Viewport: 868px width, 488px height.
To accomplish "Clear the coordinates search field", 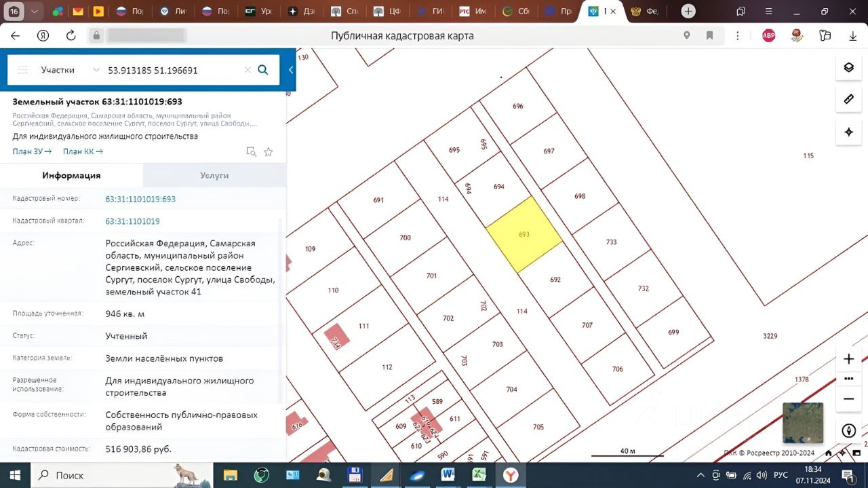I will (248, 70).
